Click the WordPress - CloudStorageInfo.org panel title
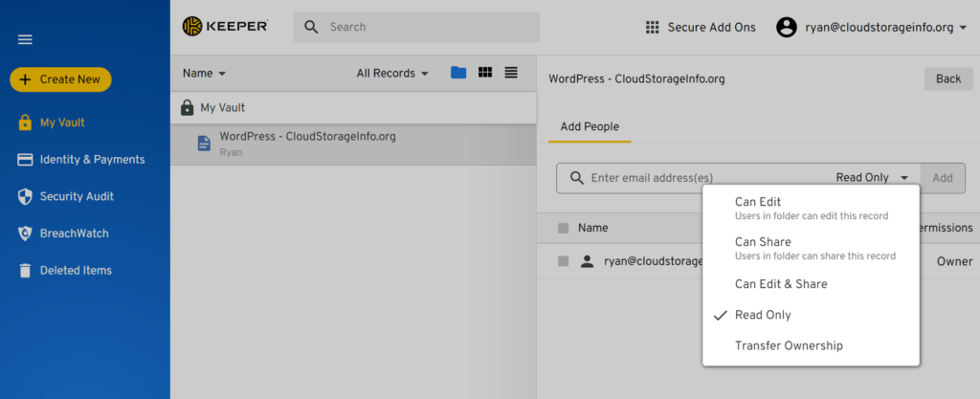 pyautogui.click(x=636, y=79)
